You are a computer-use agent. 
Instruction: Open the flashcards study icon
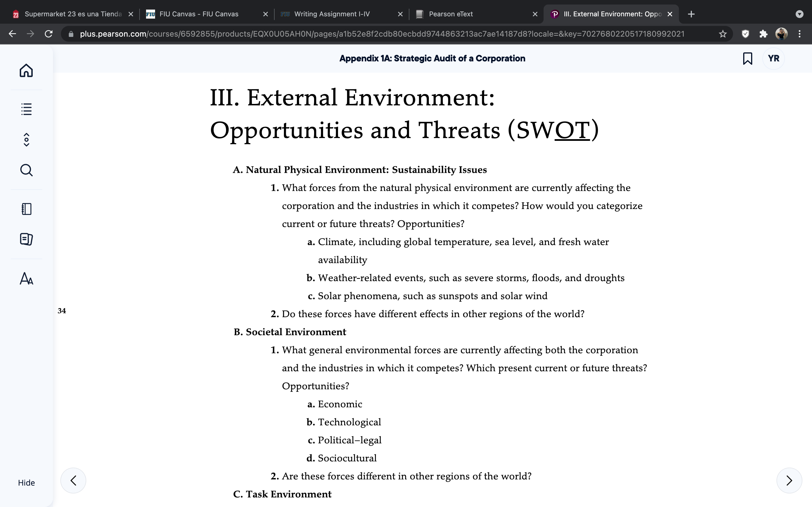coord(26,239)
